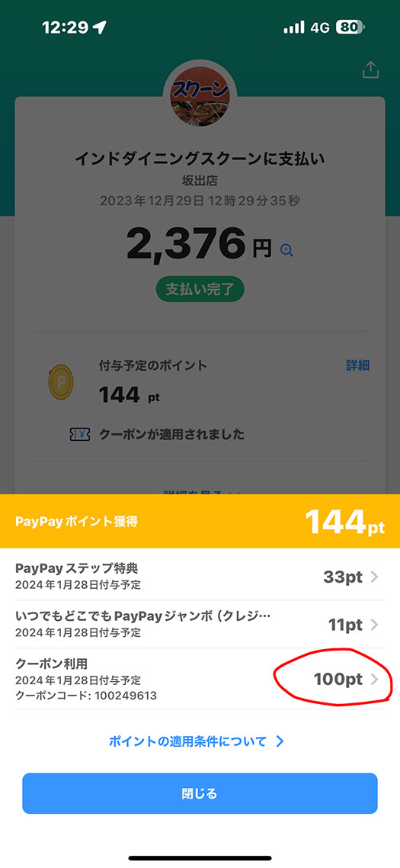Open the クーポン利用 row
The height and width of the screenshot is (868, 400).
coord(200,680)
